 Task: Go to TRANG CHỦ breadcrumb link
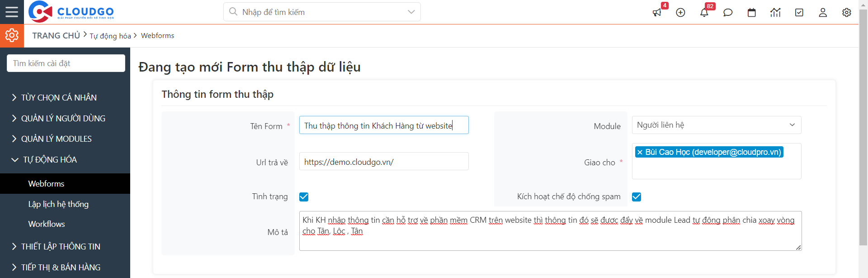(x=56, y=35)
